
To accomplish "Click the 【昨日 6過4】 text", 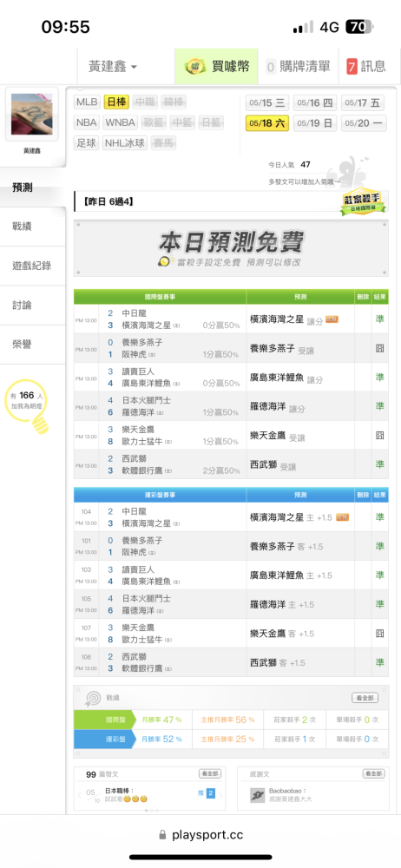I will (x=108, y=202).
